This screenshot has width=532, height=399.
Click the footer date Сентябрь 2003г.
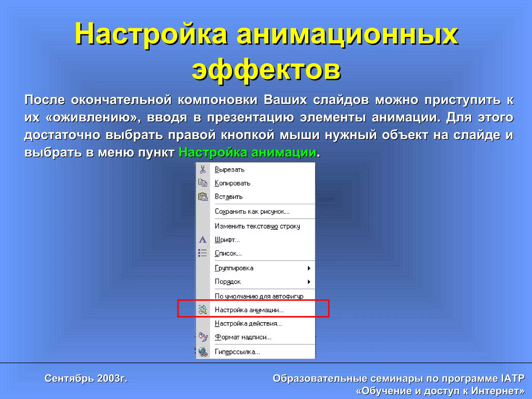click(x=86, y=378)
